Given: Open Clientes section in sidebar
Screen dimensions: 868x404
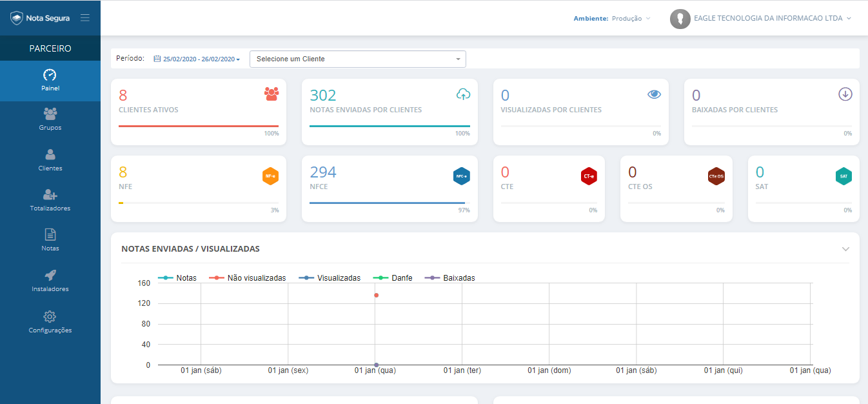Looking at the screenshot, I should pos(50,160).
